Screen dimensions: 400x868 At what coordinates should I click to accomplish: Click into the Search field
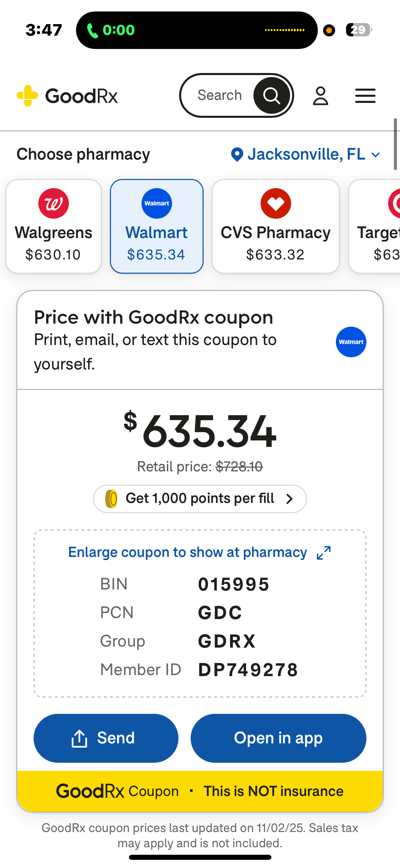tap(220, 95)
